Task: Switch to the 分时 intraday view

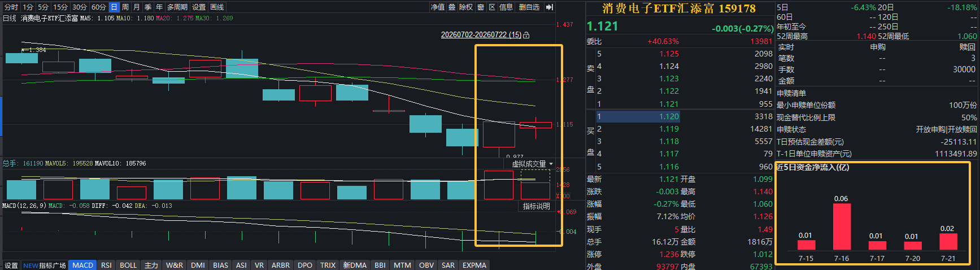Action: click(x=11, y=7)
